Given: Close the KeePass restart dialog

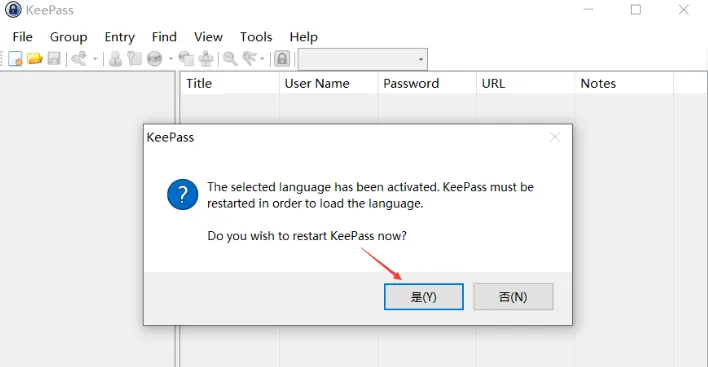Looking at the screenshot, I should coord(555,137).
